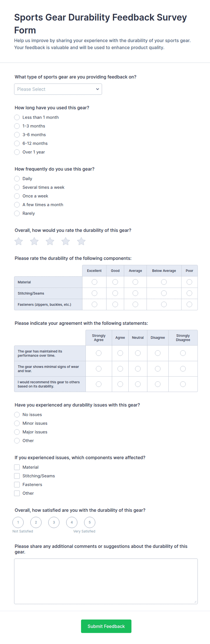Click the second star rating icon
The width and height of the screenshot is (210, 644).
coord(34,241)
